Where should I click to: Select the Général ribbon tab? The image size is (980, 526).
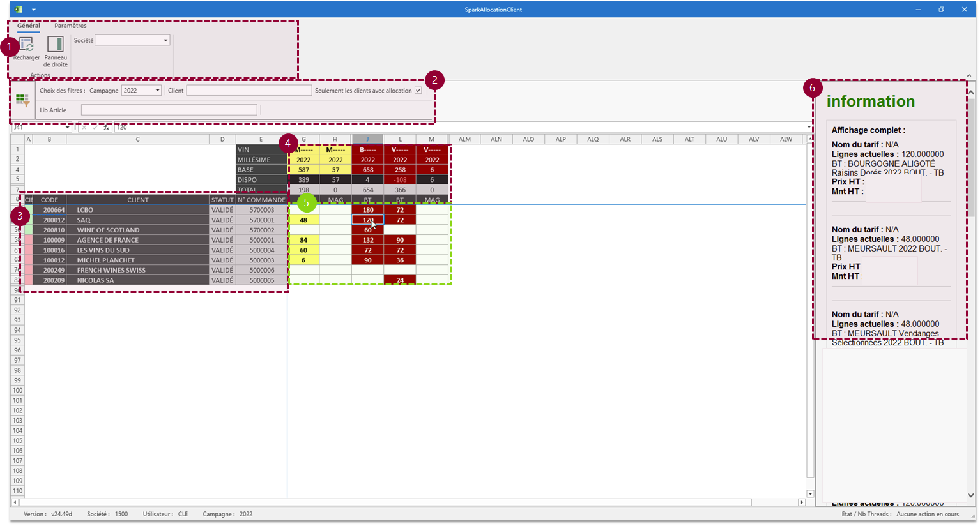pyautogui.click(x=28, y=26)
